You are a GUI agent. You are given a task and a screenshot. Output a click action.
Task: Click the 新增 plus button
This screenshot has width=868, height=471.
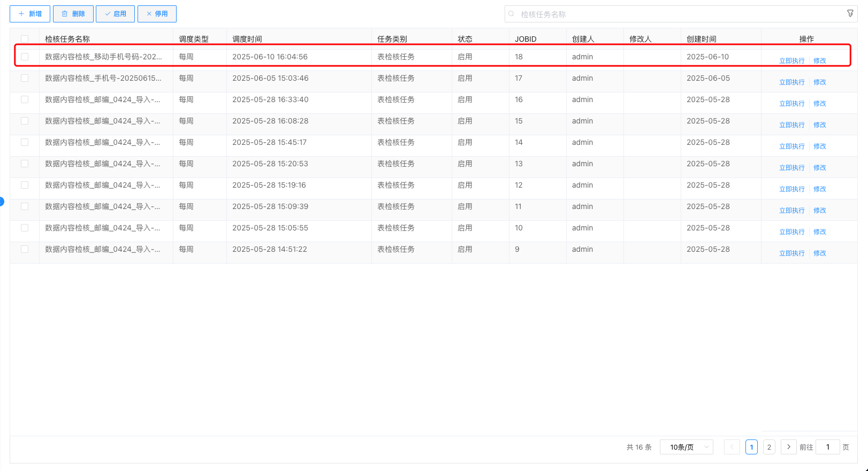30,14
